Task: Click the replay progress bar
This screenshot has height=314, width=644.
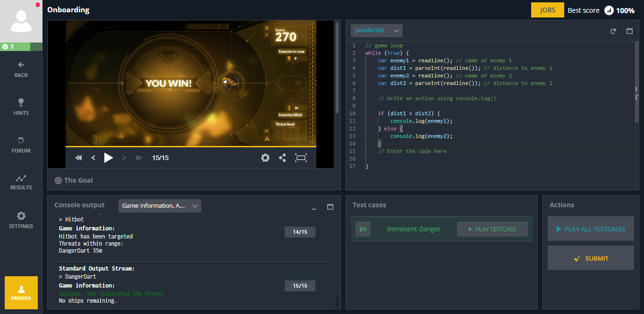Action: (191, 146)
